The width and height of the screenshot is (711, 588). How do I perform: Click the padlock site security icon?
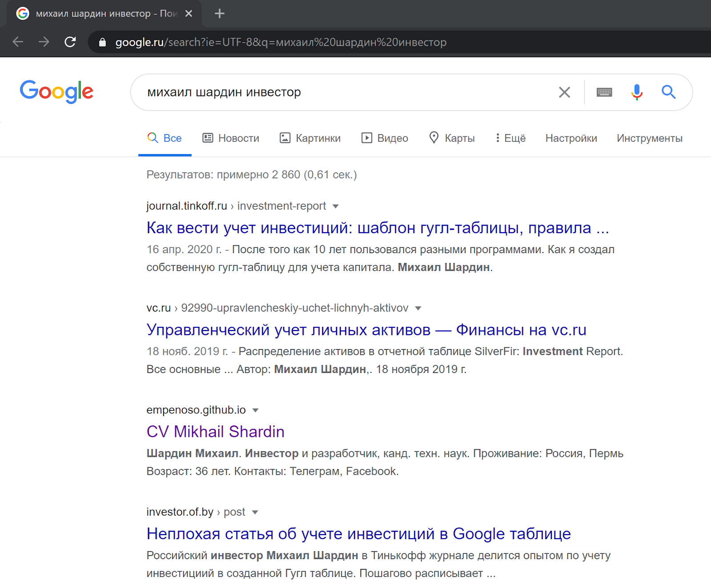(103, 42)
